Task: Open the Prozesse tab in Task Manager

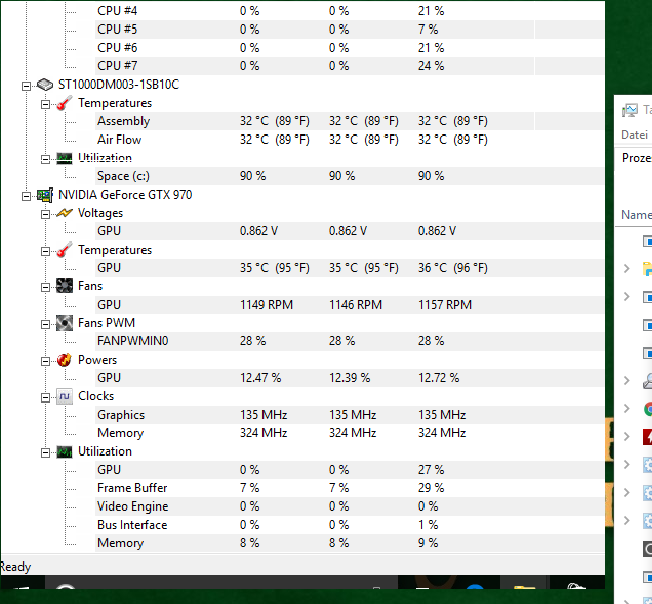Action: click(637, 158)
